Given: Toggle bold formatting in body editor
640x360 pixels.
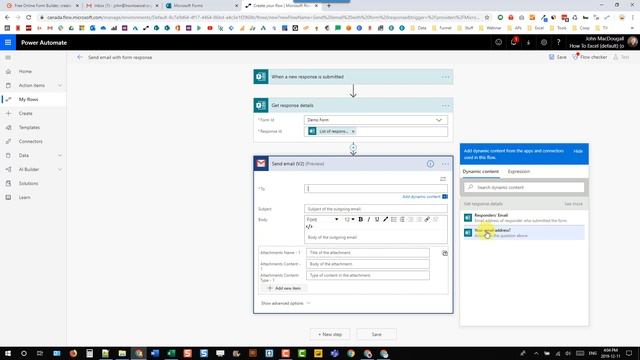Looking at the screenshot, I should 360,220.
